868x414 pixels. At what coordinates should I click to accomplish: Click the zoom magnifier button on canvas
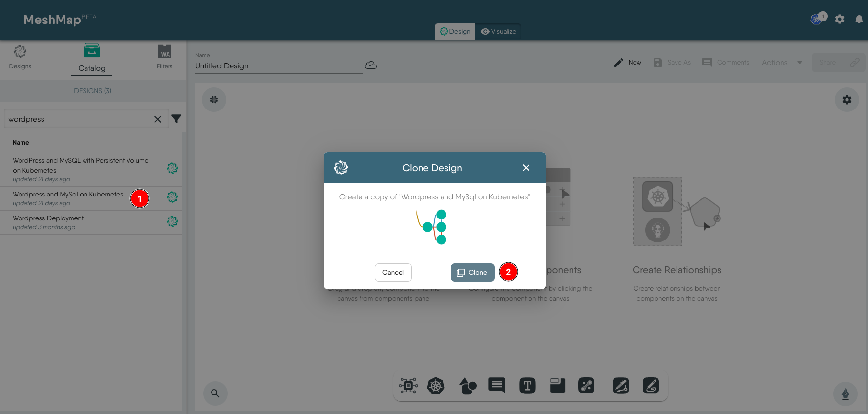[x=215, y=393]
